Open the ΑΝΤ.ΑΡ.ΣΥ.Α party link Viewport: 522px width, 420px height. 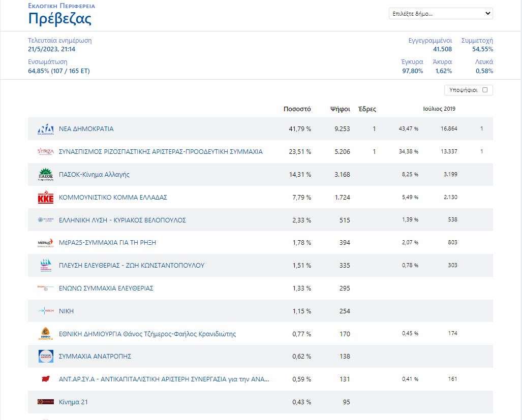tap(164, 379)
